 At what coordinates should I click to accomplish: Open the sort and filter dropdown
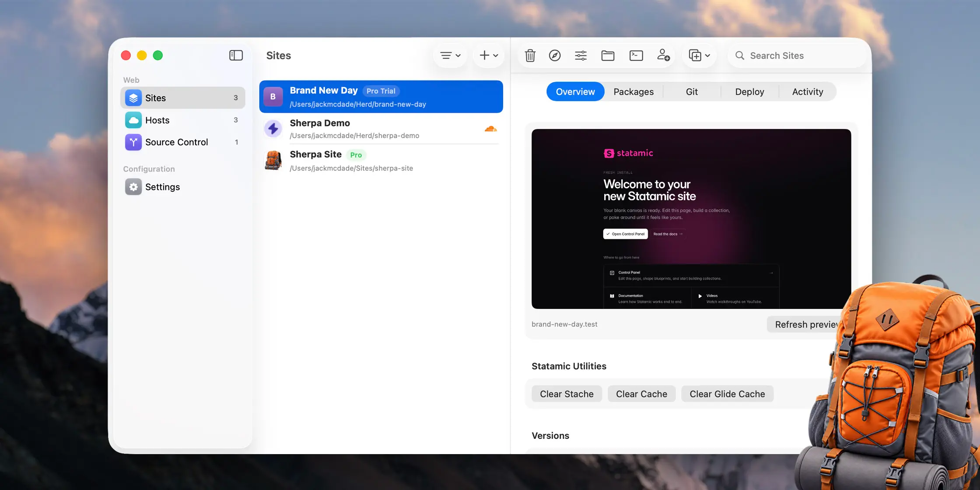(450, 56)
